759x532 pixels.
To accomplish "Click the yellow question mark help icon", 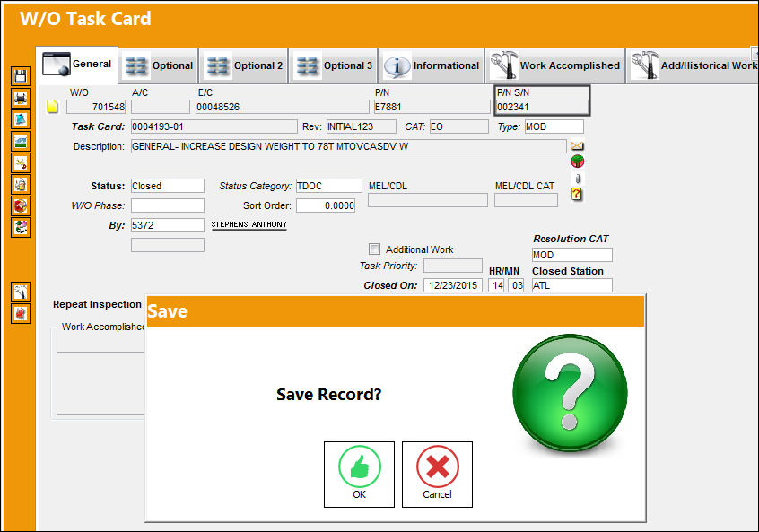I will [577, 194].
